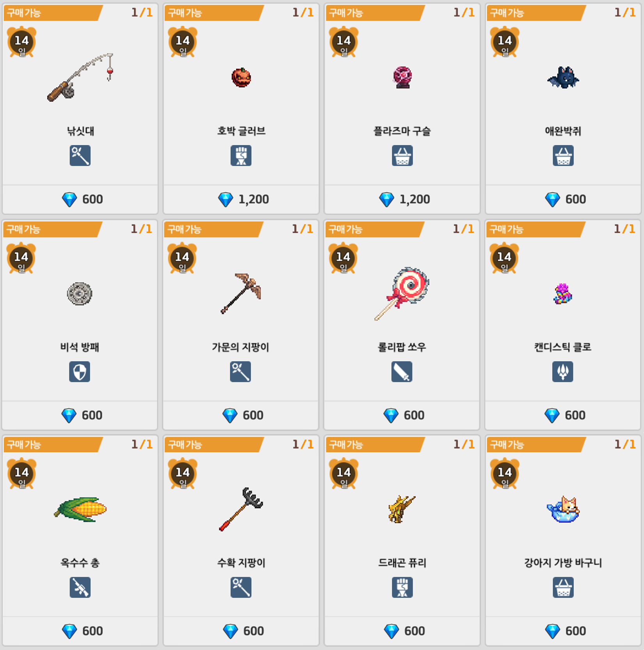The height and width of the screenshot is (650, 644).
Task: Click the 600 gem price of 수확 지팡이
Action: coord(244,631)
